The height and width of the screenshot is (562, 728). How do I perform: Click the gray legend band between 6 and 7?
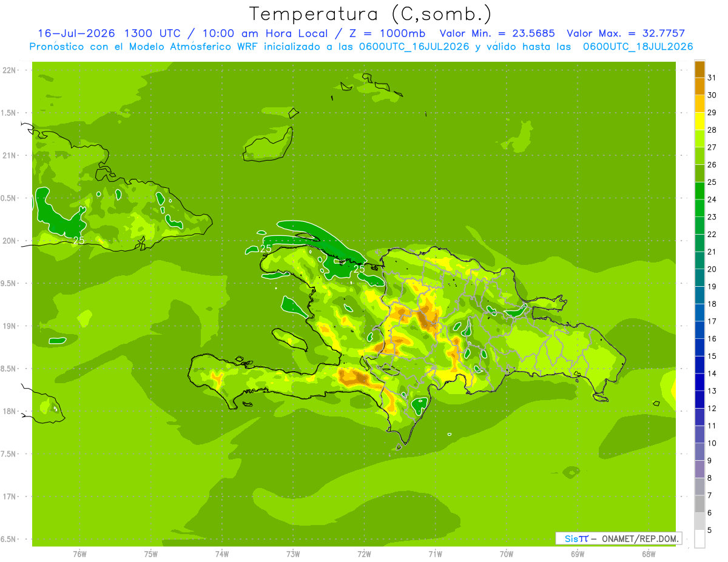tap(699, 504)
